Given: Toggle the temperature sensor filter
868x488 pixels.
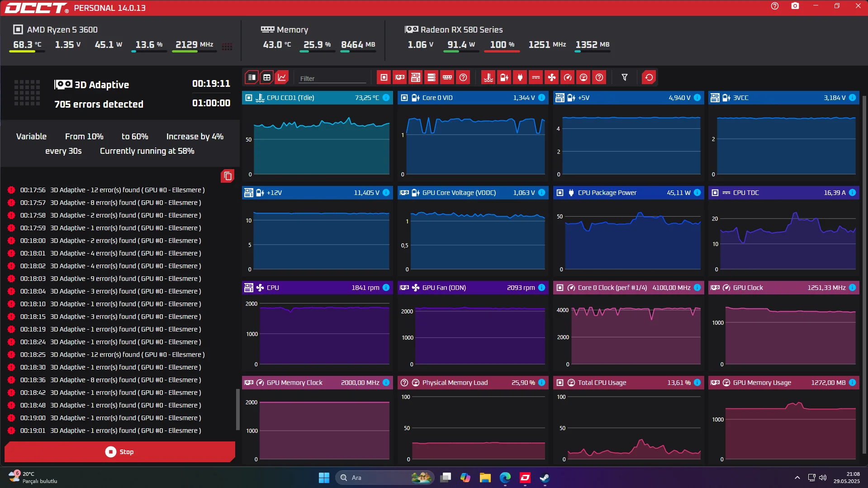Looking at the screenshot, I should pos(489,77).
